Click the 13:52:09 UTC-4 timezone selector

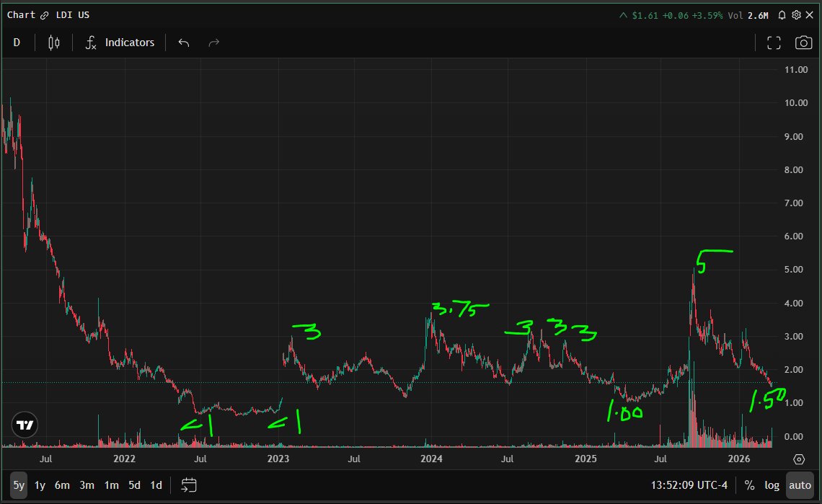pyautogui.click(x=689, y=485)
